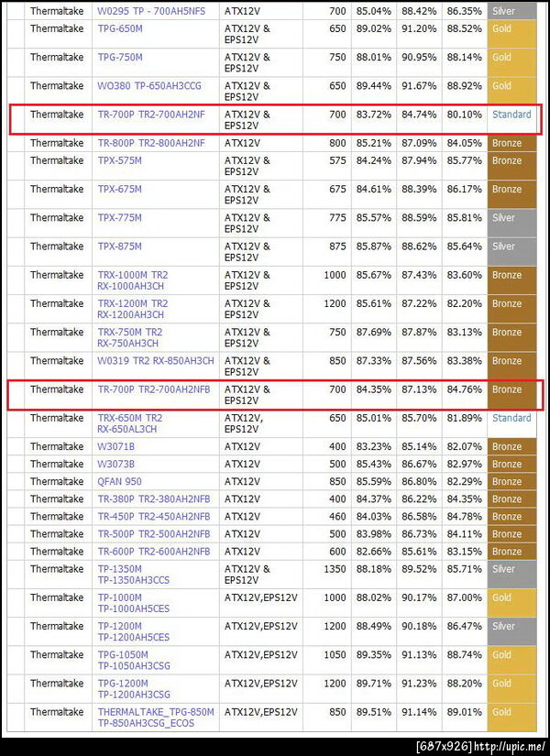The image size is (550, 756).
Task: Open the TPG-650M model link
Action: [120, 28]
